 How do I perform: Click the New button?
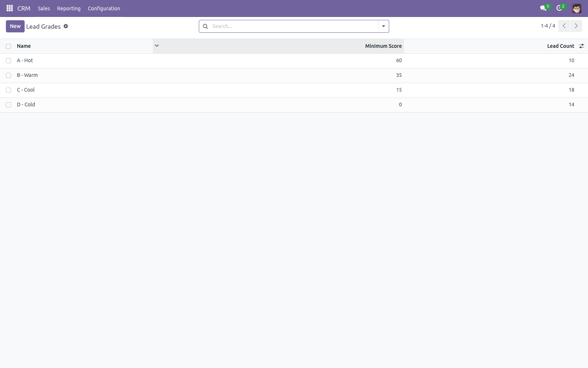(x=15, y=26)
